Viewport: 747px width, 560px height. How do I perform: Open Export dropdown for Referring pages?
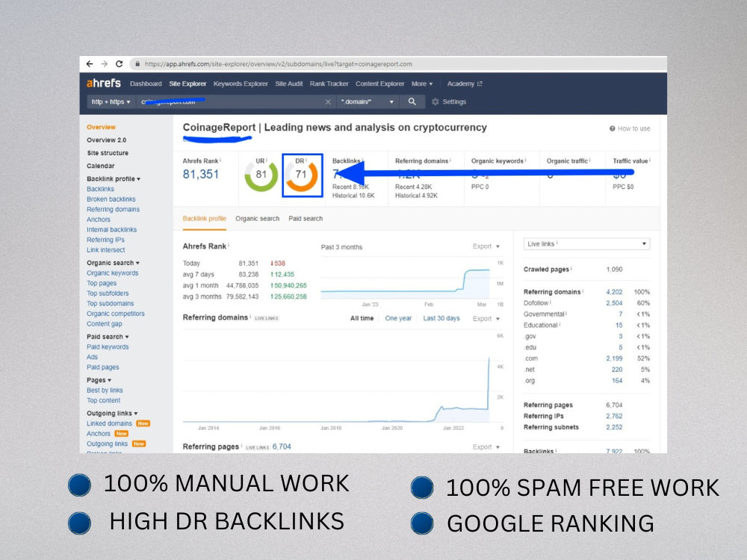click(486, 447)
